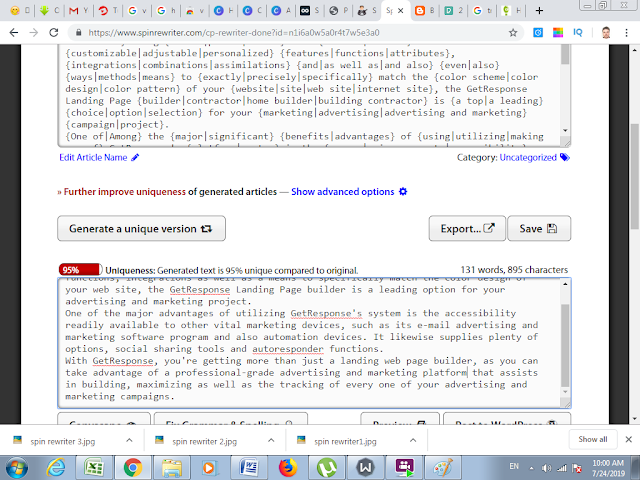Open the Uncategorized category link

pos(528,158)
